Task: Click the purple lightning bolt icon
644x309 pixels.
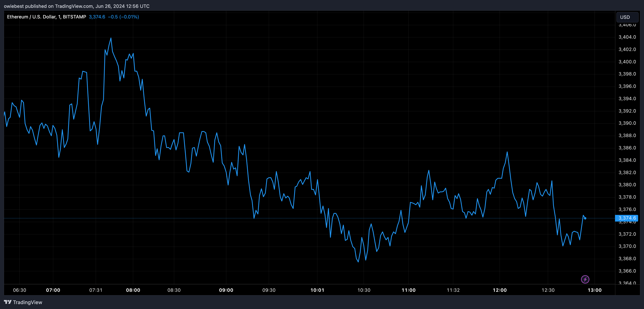Action: 585,279
